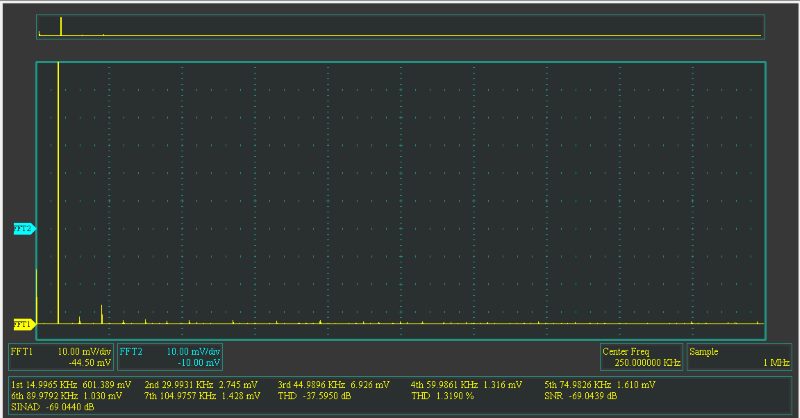
Task: Click the yellow FFT1 trace marker
Action: [23, 324]
